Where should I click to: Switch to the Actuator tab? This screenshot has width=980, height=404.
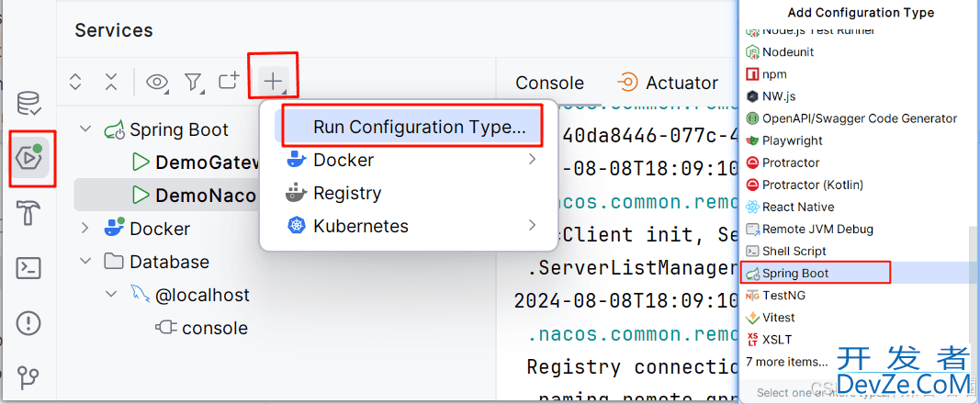point(667,83)
